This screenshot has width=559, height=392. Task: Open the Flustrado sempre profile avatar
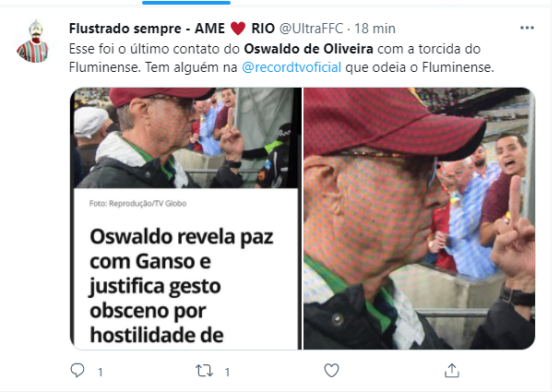click(x=32, y=42)
